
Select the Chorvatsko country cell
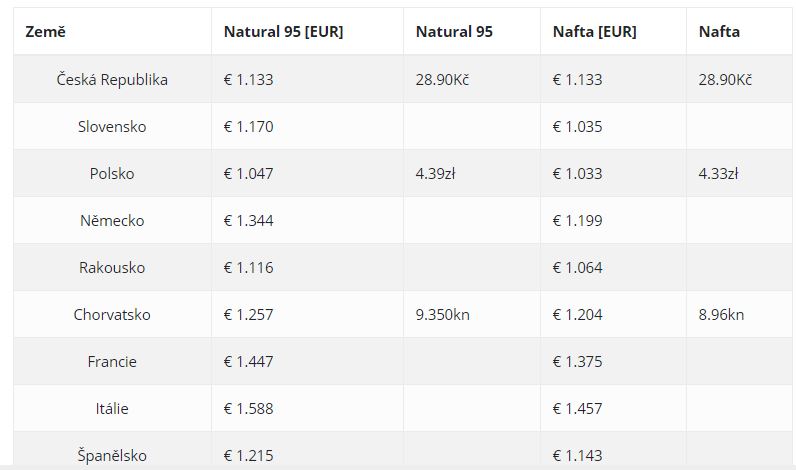[112, 315]
